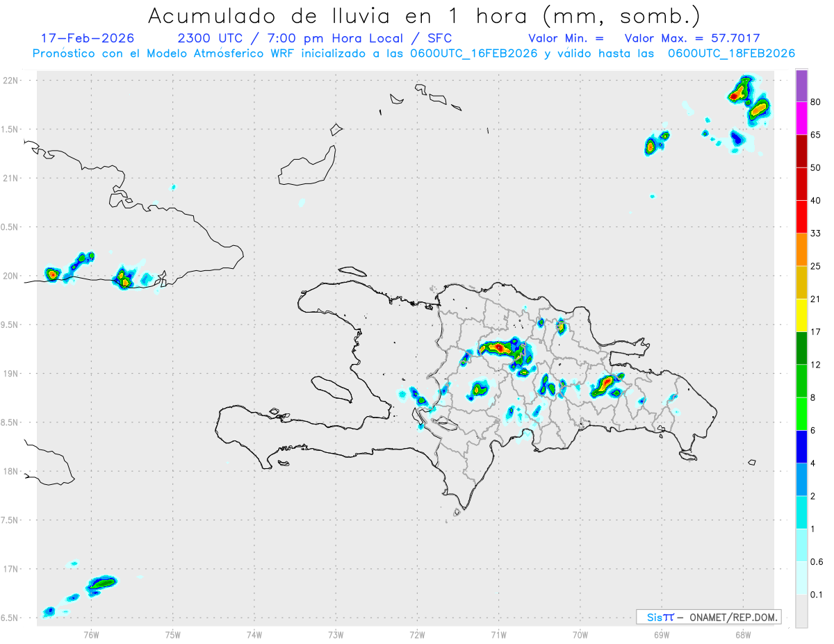
Task: Click the yellow swatch between 17 and 21
Action: [801, 315]
